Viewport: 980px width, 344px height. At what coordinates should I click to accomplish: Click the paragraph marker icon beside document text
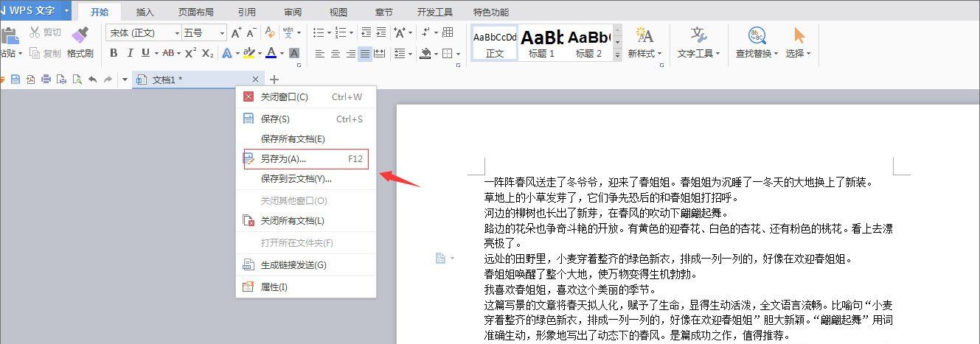click(439, 258)
